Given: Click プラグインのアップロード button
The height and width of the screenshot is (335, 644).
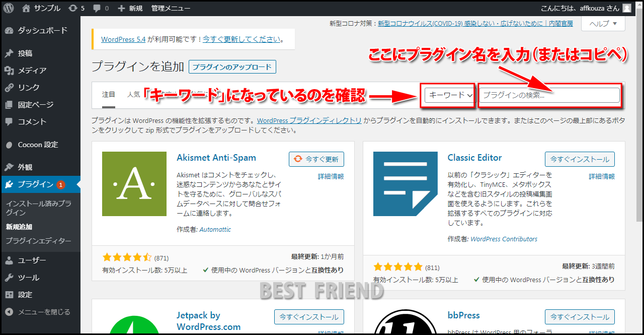Looking at the screenshot, I should pos(232,66).
